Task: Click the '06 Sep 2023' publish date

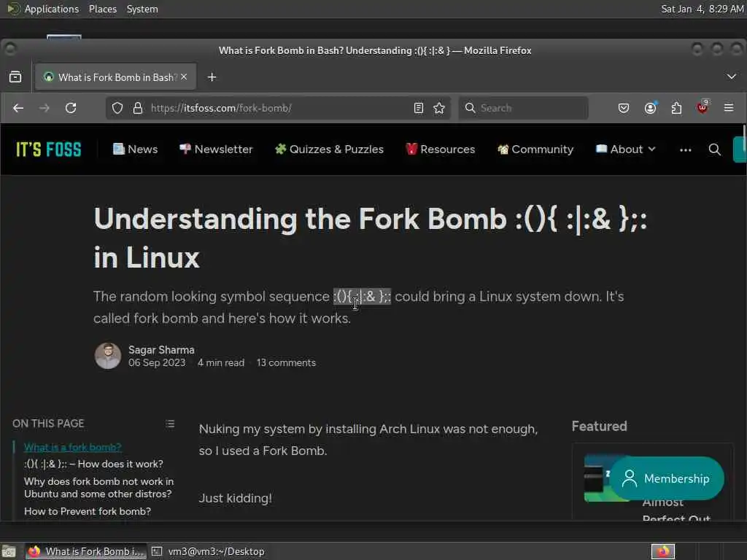Action: [157, 363]
